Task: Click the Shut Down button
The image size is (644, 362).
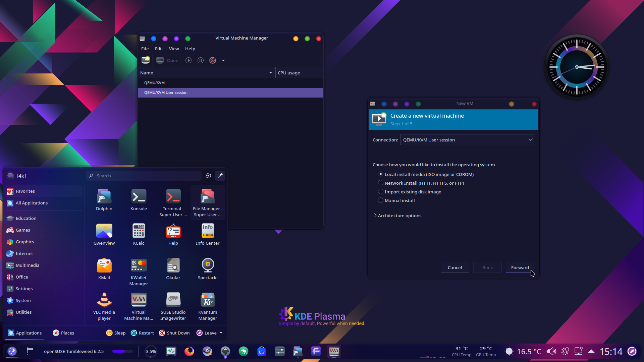Action: point(174,333)
